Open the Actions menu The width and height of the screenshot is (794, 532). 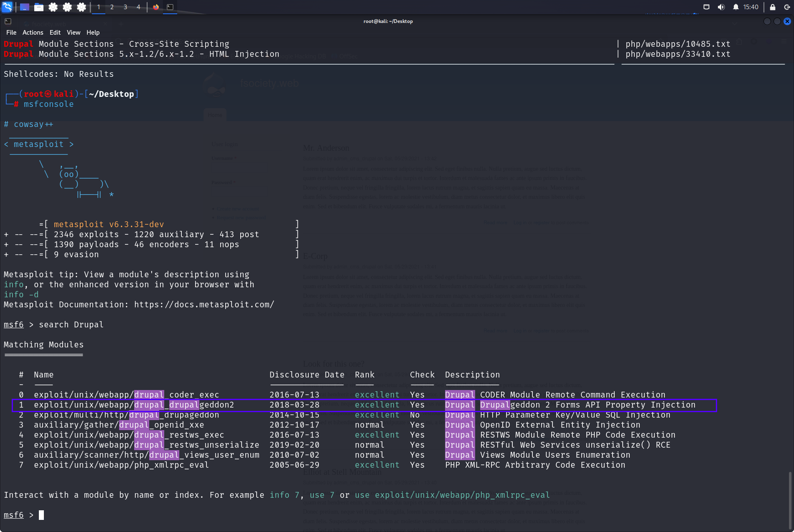pyautogui.click(x=33, y=33)
